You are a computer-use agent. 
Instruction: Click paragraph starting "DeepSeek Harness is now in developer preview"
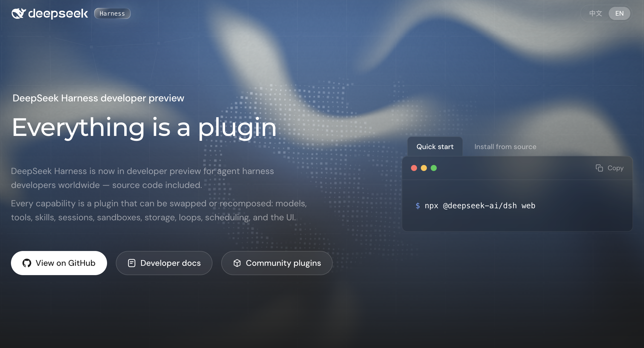[142, 178]
